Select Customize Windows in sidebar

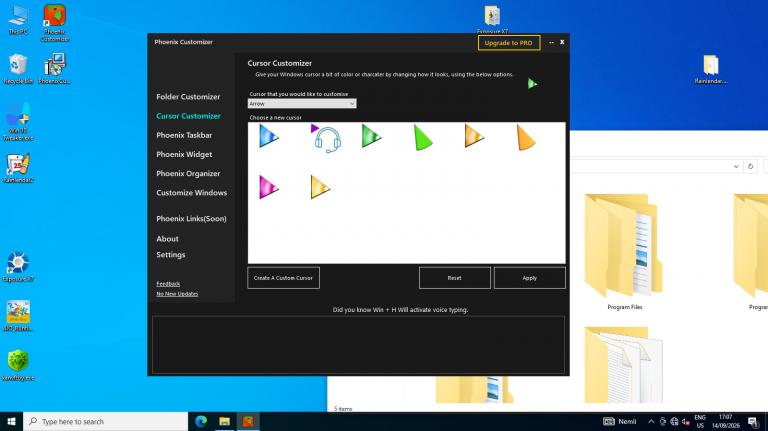(x=192, y=193)
